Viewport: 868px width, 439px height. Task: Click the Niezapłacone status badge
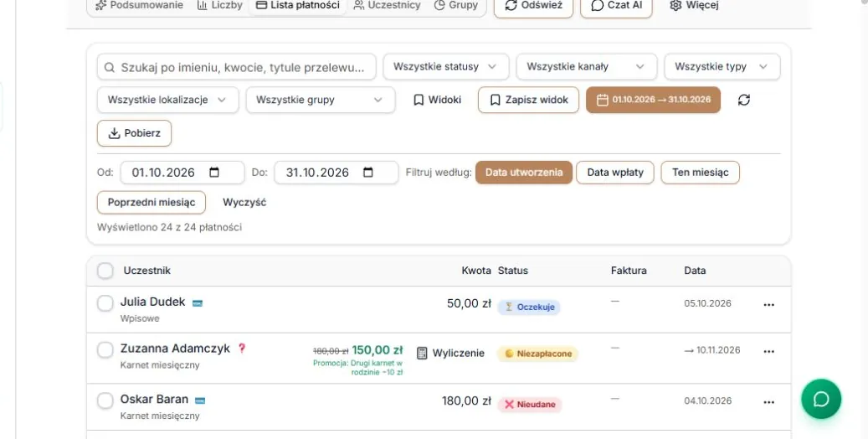(537, 354)
